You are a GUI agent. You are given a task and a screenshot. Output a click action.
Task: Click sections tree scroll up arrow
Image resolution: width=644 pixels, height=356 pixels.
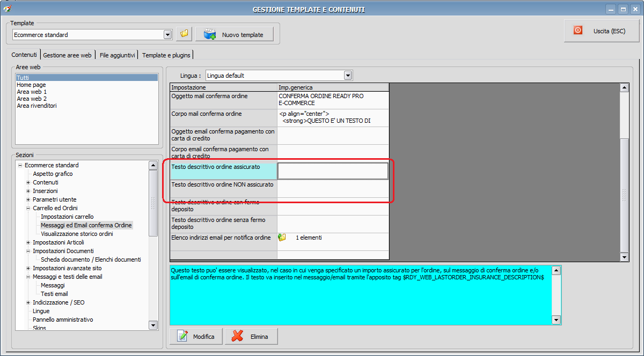coord(153,165)
